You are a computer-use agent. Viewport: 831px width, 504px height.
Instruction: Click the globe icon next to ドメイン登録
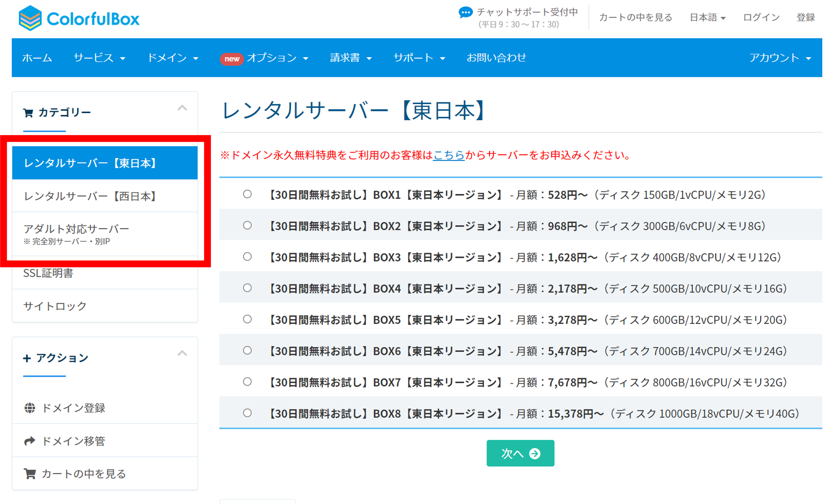[30, 408]
